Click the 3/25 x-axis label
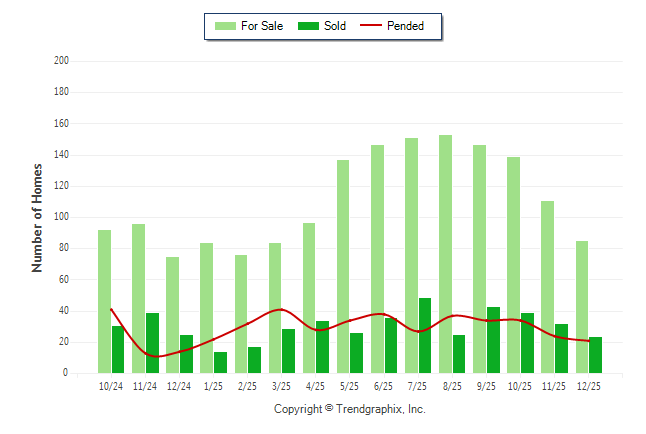This screenshot has height=434, width=646. tap(281, 386)
